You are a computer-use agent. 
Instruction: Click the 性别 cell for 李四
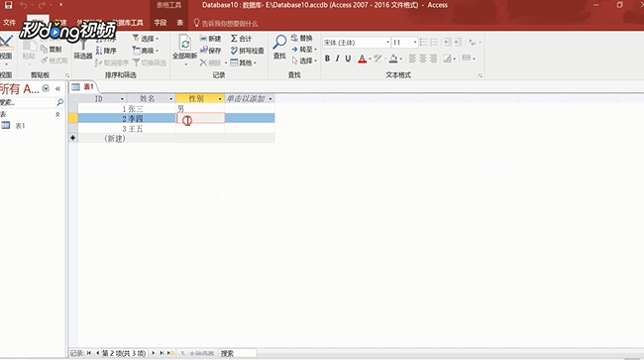click(200, 118)
